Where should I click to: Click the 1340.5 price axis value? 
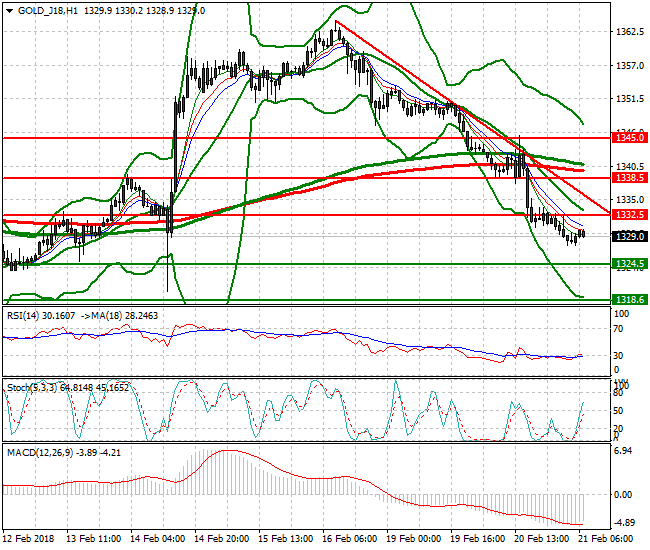pyautogui.click(x=630, y=166)
